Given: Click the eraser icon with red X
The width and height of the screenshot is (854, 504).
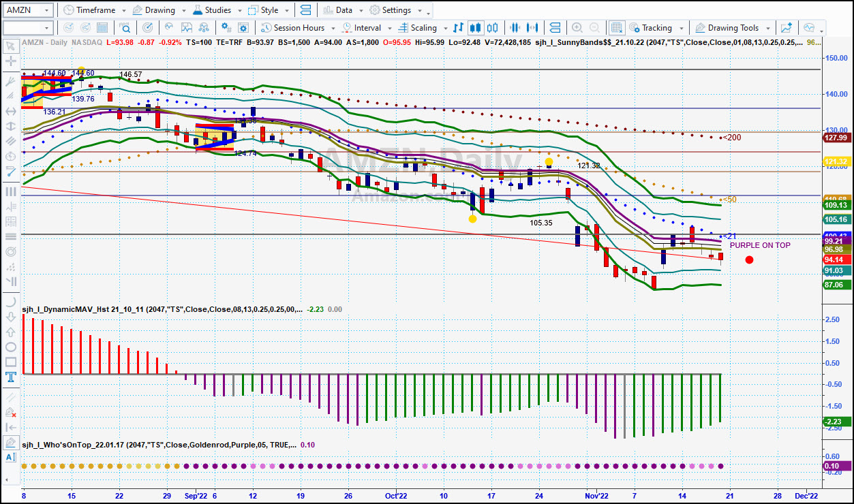Looking at the screenshot, I should pyautogui.click(x=11, y=412).
